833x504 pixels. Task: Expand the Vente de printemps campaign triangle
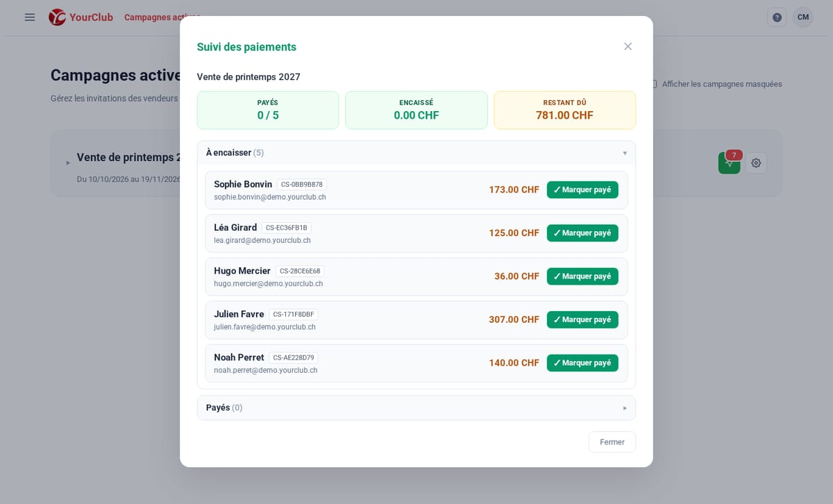pyautogui.click(x=68, y=162)
